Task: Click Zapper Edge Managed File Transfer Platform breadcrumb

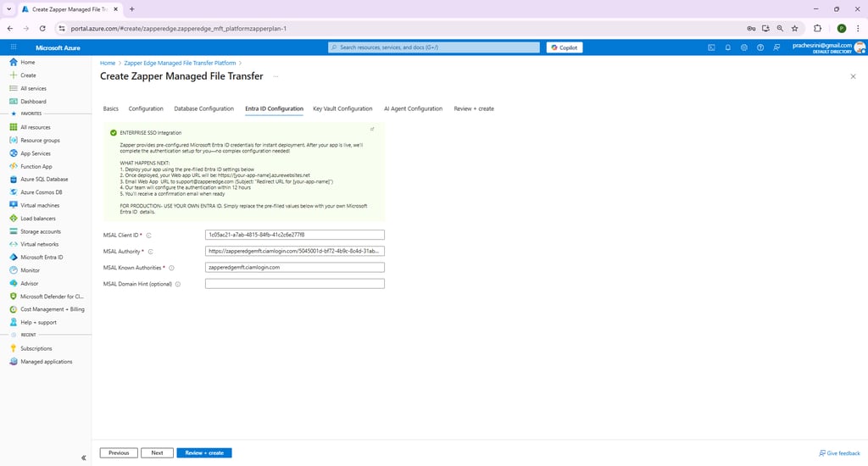Action: coord(180,63)
